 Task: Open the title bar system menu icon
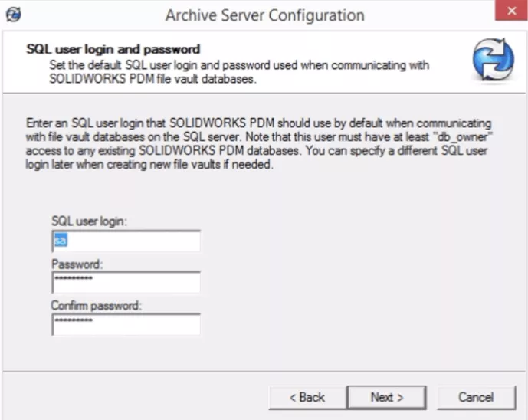[x=14, y=15]
